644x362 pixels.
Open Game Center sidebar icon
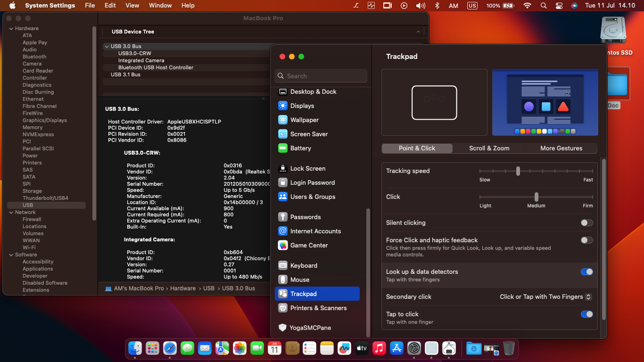[x=283, y=246]
